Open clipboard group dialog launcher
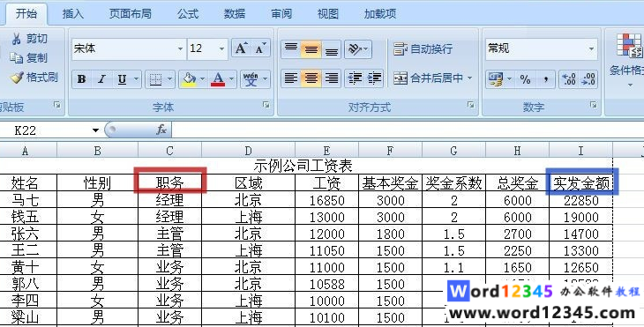The height and width of the screenshot is (327, 644). coord(57,106)
